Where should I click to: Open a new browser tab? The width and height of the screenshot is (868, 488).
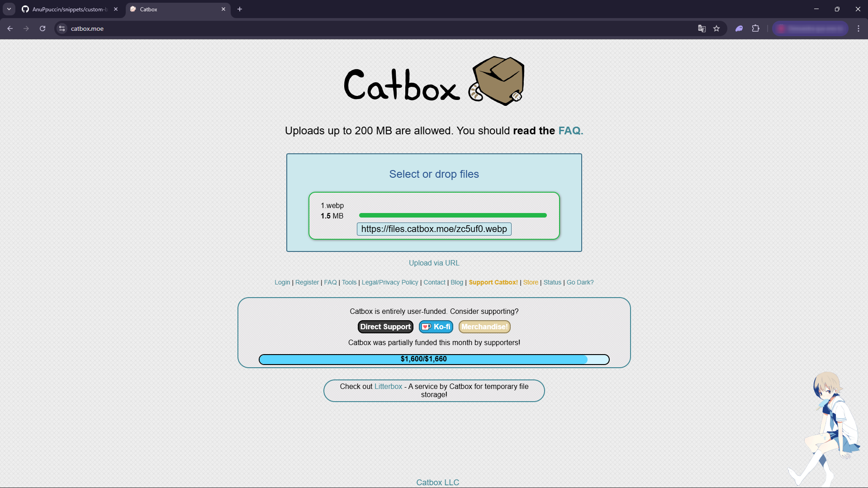coord(240,9)
